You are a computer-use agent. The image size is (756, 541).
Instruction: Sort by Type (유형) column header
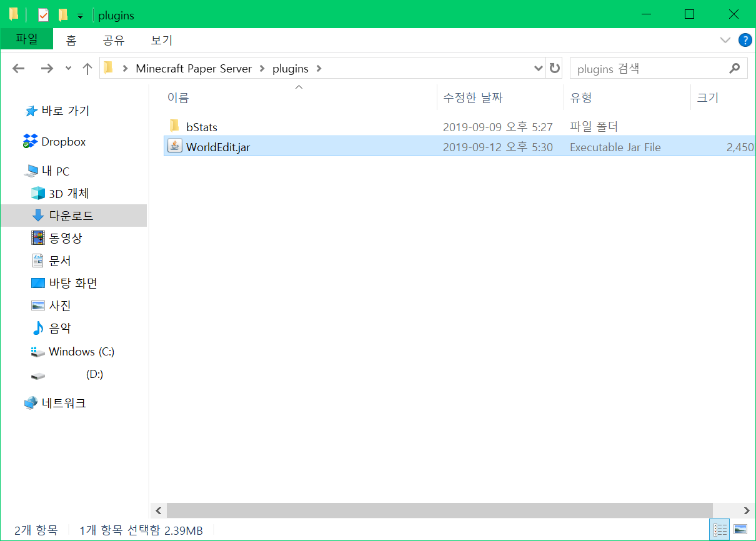627,97
